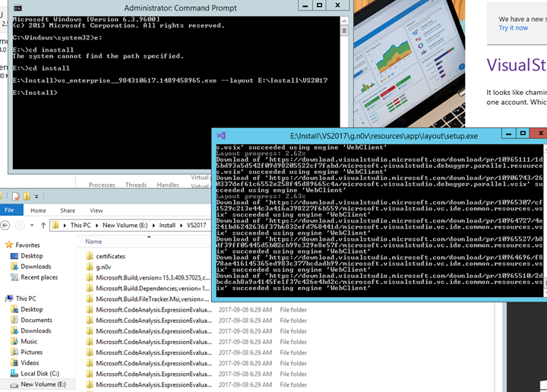This screenshot has width=547, height=392.
Task: Click the Pictures folder icon
Action: (x=14, y=352)
